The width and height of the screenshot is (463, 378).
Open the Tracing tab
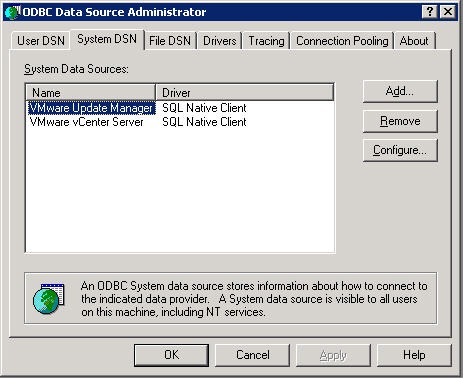click(266, 41)
